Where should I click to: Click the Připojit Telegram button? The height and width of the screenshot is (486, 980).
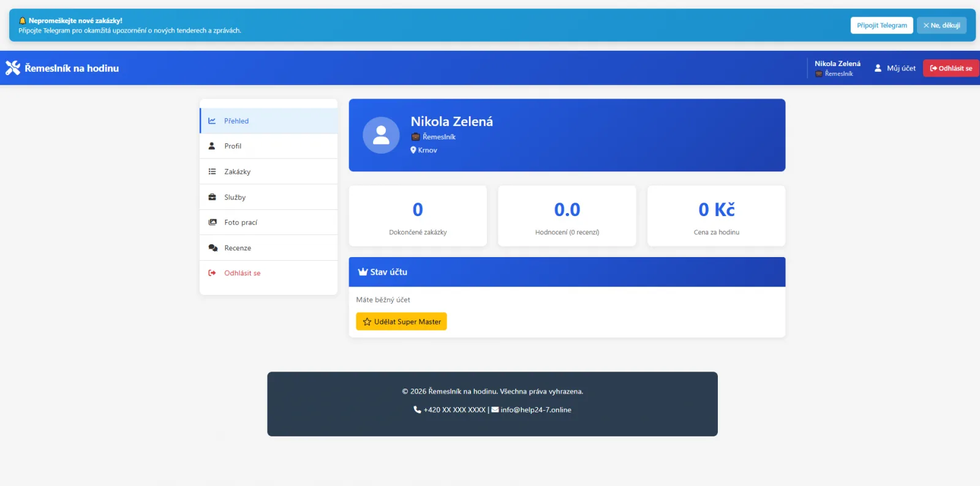881,25
